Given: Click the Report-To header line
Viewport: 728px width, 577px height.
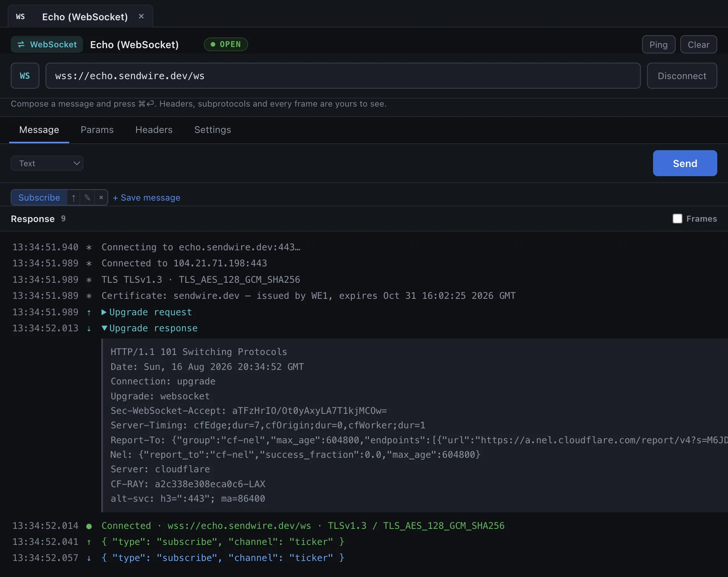Looking at the screenshot, I should click(419, 440).
